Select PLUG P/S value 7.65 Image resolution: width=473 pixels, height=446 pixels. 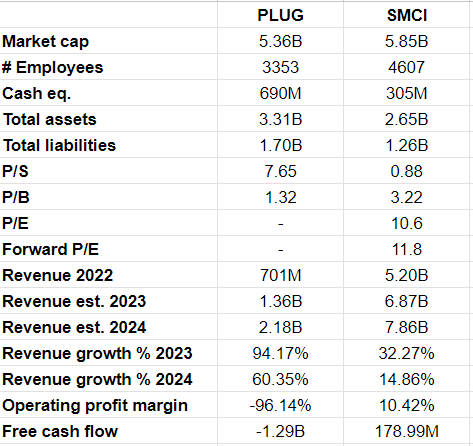pos(280,171)
